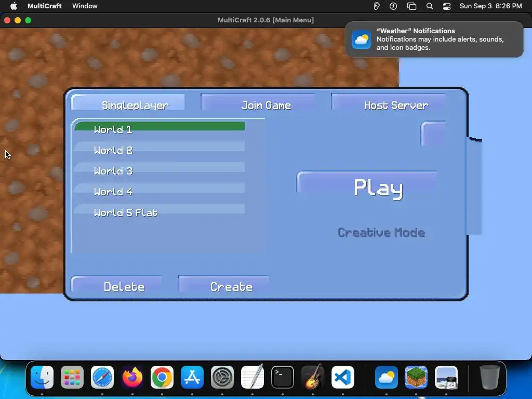Open the Trash in the dock
Image resolution: width=532 pixels, height=399 pixels.
click(490, 377)
